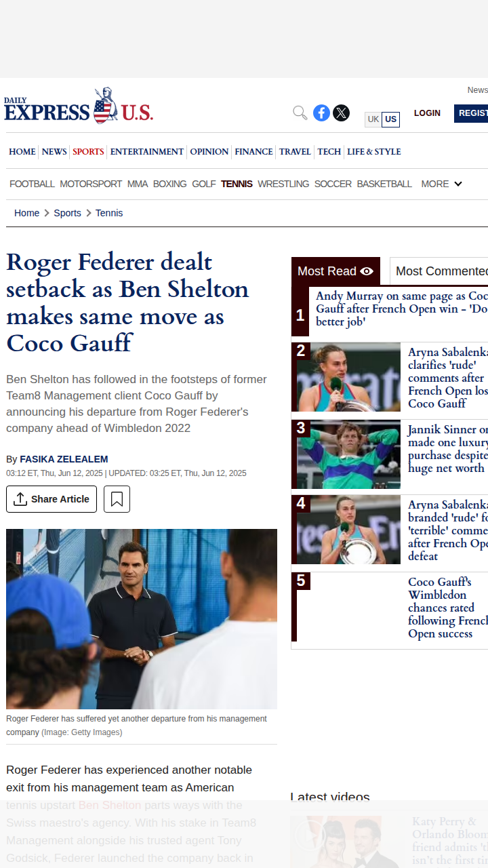The image size is (488, 868).
Task: Go to BASKETBALL sports section
Action: tap(384, 184)
